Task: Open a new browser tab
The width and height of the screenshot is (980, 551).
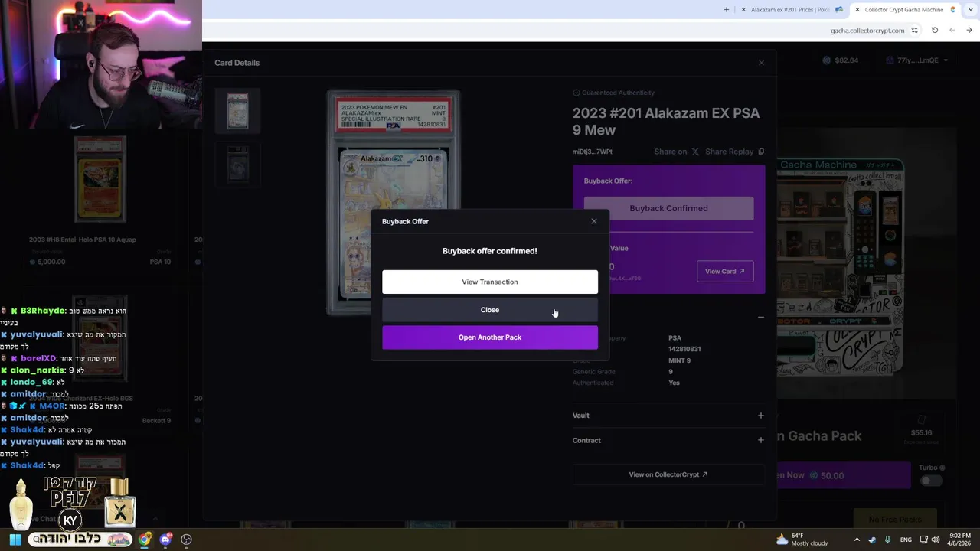Action: click(x=727, y=10)
